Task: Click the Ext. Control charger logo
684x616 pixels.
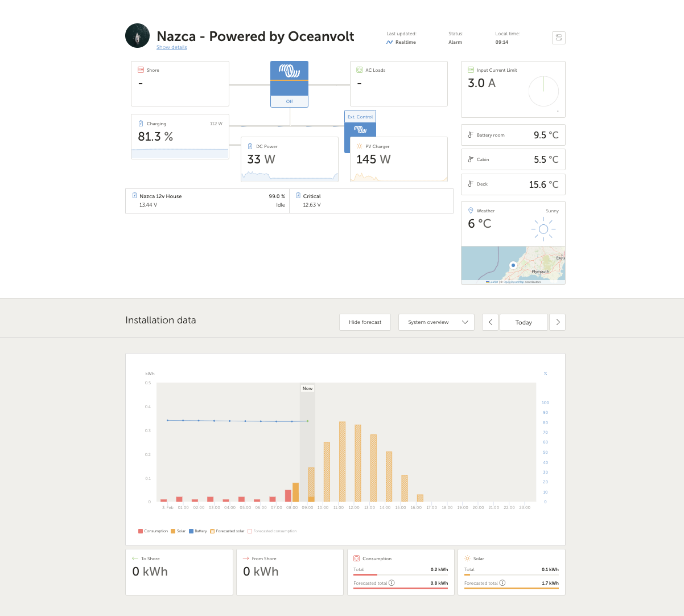Action: tap(360, 130)
